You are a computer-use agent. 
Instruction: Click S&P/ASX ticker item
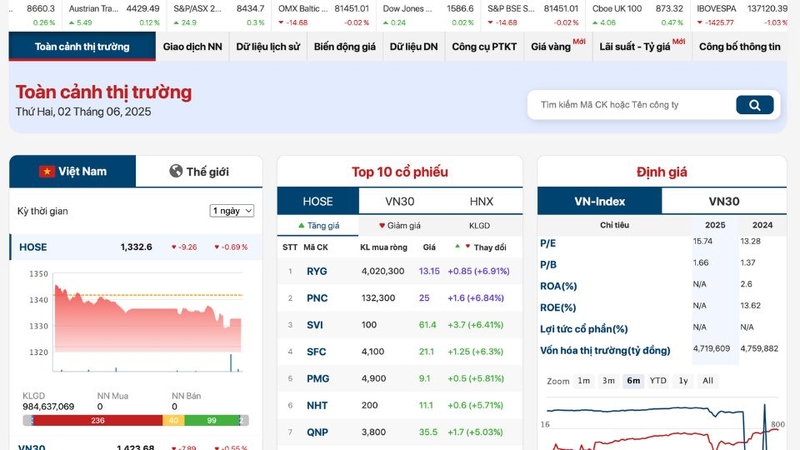point(218,15)
